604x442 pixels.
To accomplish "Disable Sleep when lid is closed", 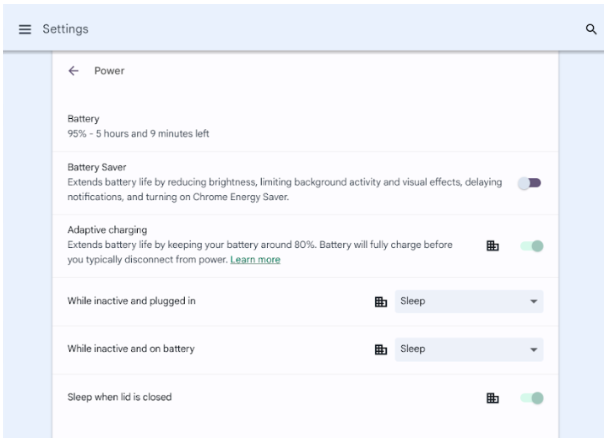I will click(532, 398).
